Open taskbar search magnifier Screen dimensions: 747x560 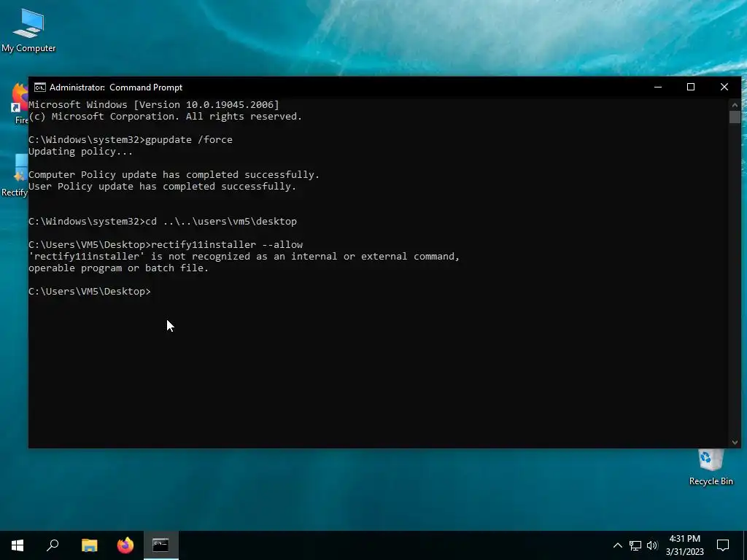click(53, 545)
